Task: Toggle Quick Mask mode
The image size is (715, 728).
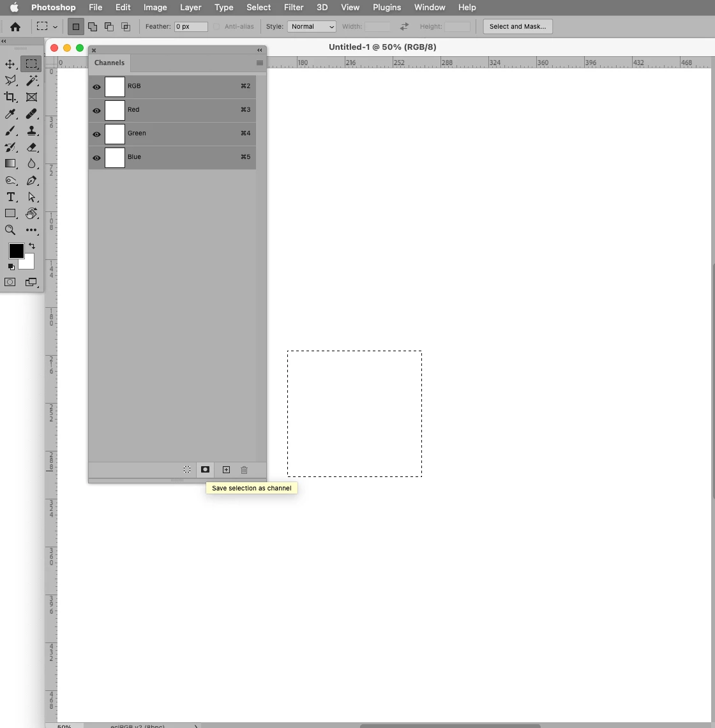Action: [x=10, y=282]
